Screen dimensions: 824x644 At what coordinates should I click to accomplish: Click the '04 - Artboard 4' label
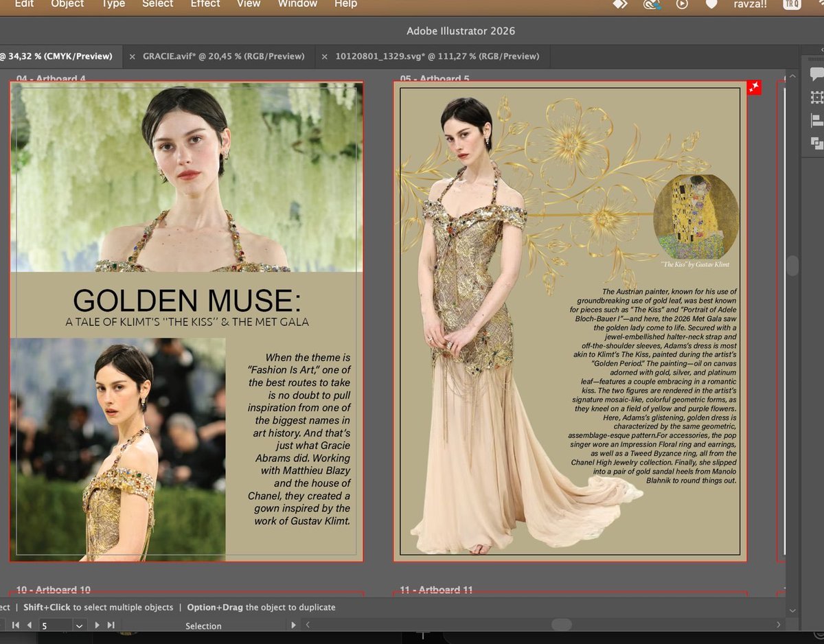(x=51, y=78)
